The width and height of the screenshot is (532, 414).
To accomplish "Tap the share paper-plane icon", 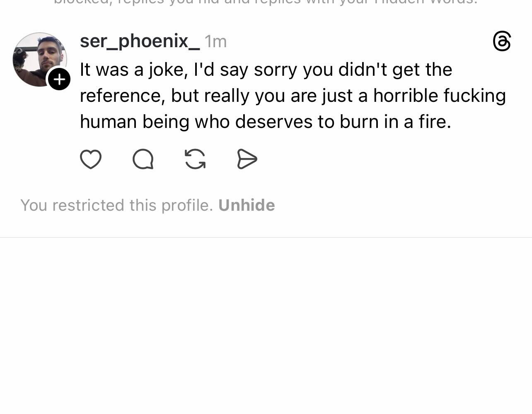I will [x=247, y=159].
